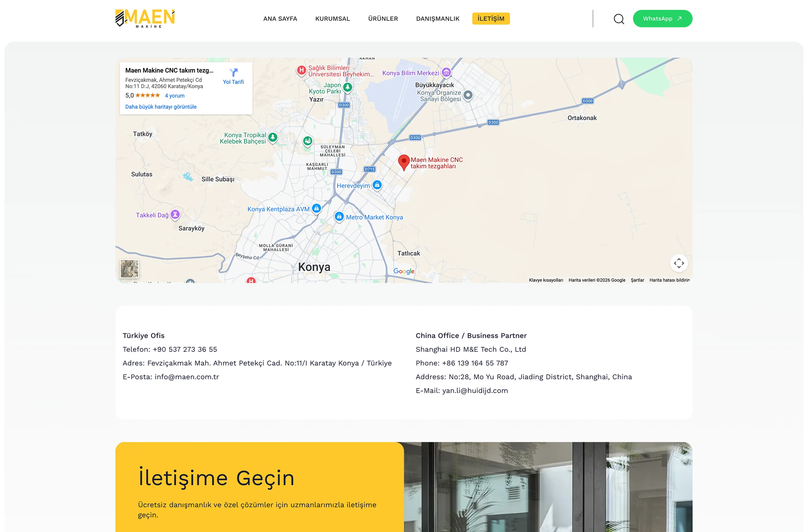Viewport: 808px width, 532px height.
Task: Click the Yol Tarifi directions icon
Action: coord(233,72)
